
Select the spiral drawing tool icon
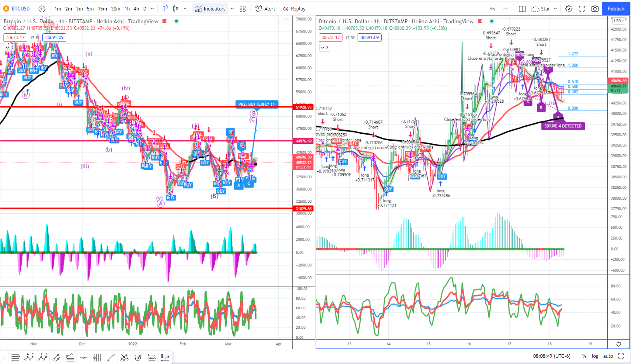(x=138, y=357)
